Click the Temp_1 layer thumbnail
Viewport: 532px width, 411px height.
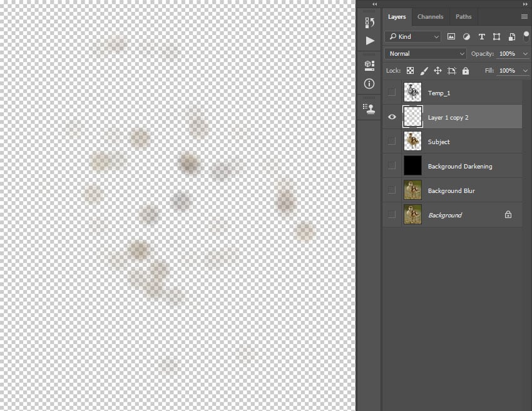click(413, 92)
